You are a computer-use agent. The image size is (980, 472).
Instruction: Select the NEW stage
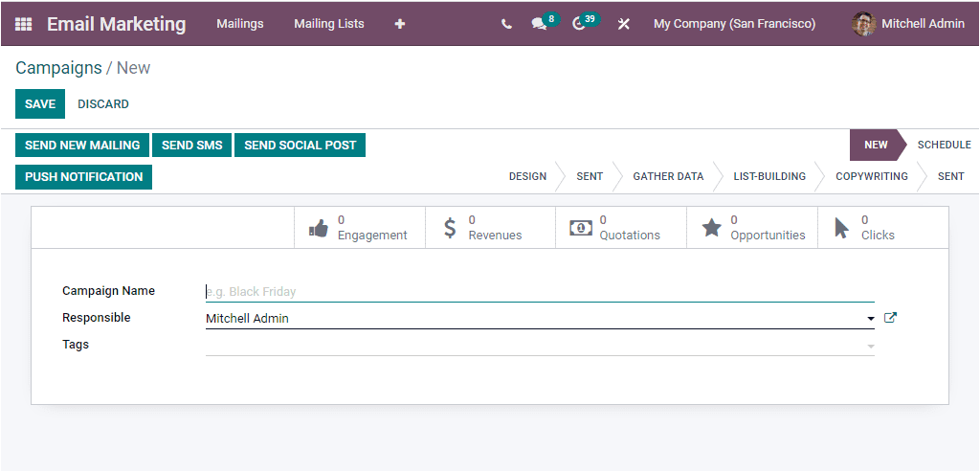point(876,145)
